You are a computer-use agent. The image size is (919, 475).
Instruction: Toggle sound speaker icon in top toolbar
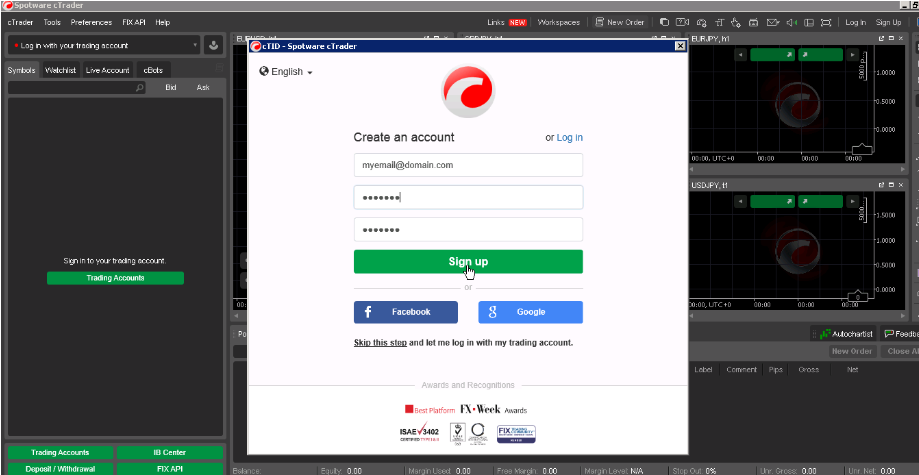pos(791,22)
